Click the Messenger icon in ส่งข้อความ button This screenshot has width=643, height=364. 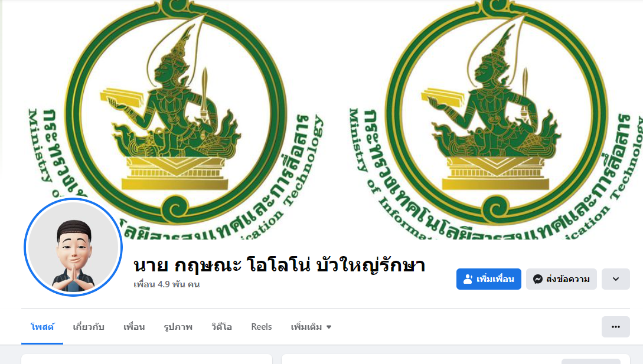(538, 279)
